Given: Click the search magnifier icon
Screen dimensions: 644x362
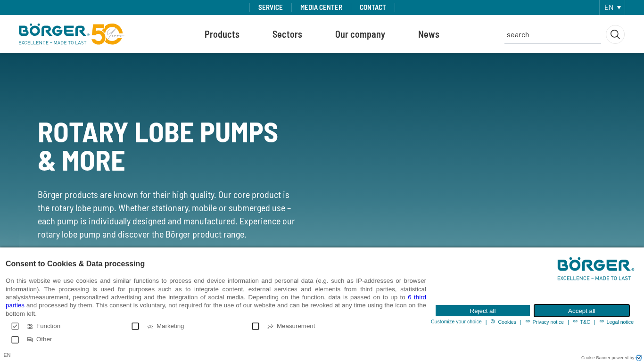Looking at the screenshot, I should coord(615,34).
